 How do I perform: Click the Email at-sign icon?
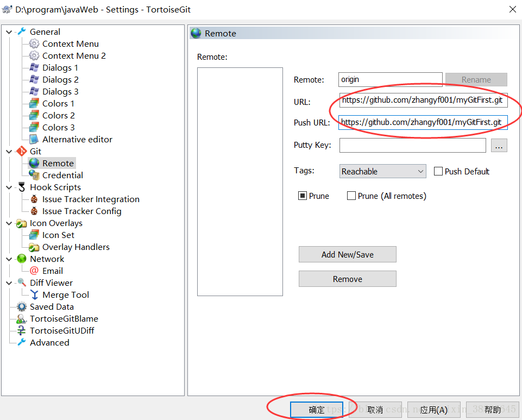click(x=34, y=271)
